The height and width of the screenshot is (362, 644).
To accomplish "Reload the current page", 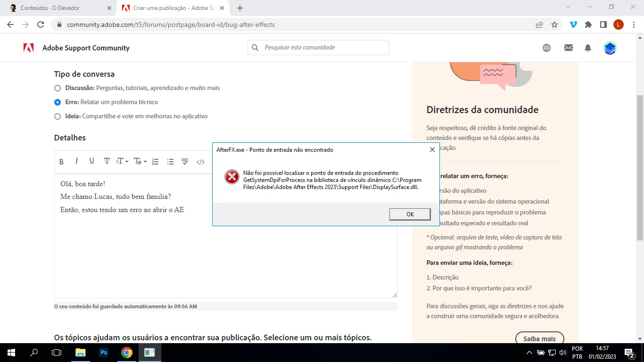I will coord(41,25).
